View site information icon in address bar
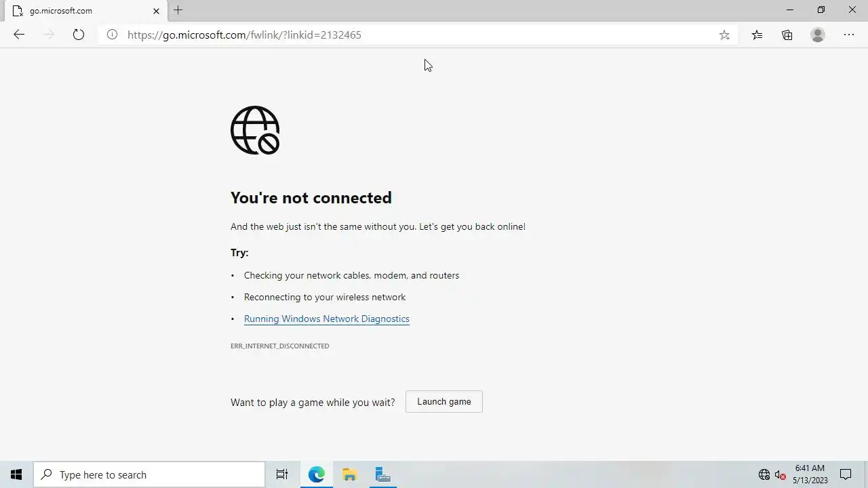Screen dimensions: 868x488 coord(112,35)
